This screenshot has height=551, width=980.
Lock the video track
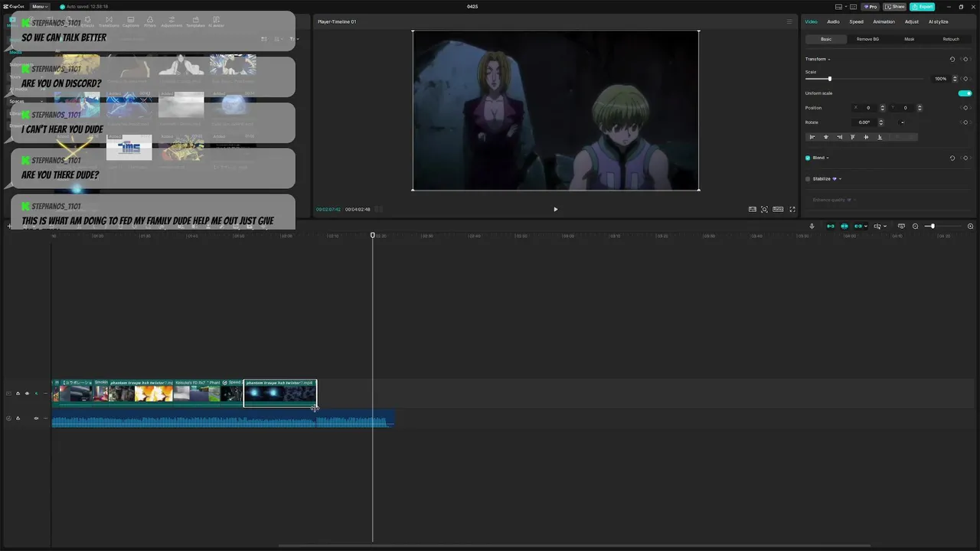pos(18,393)
